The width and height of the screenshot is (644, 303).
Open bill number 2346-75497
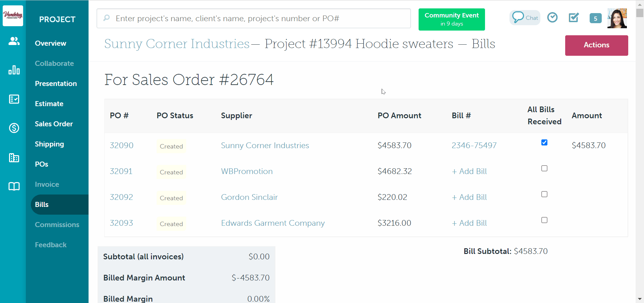click(474, 145)
